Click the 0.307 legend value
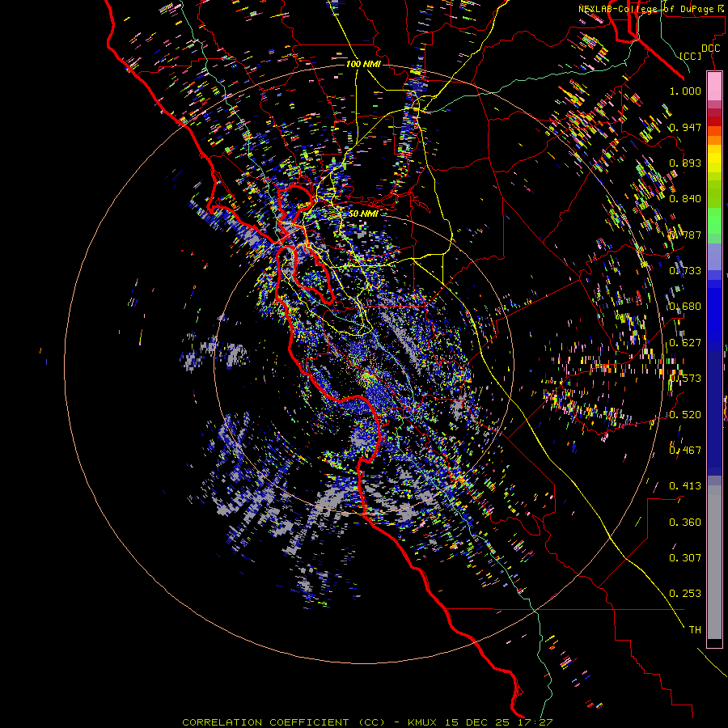Viewport: 728px width, 728px height. pyautogui.click(x=685, y=558)
